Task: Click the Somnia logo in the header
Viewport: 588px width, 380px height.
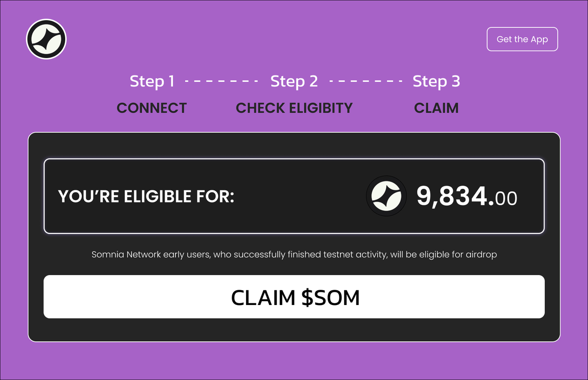Action: point(46,39)
